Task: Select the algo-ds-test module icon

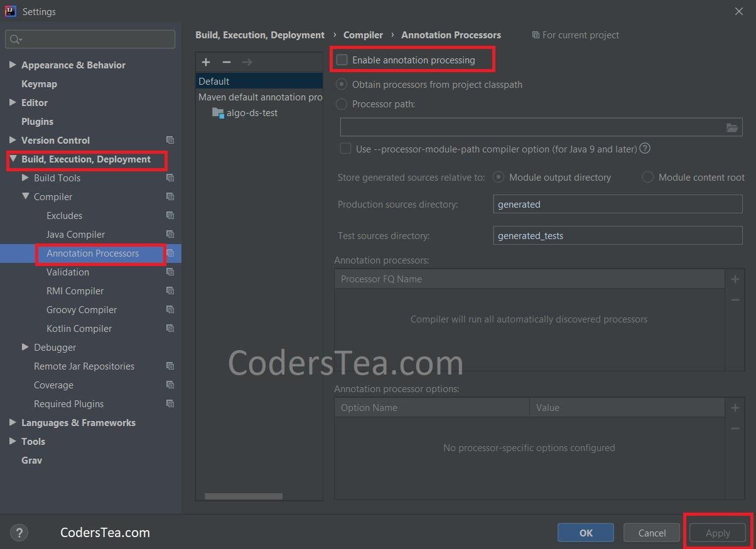Action: [x=219, y=112]
